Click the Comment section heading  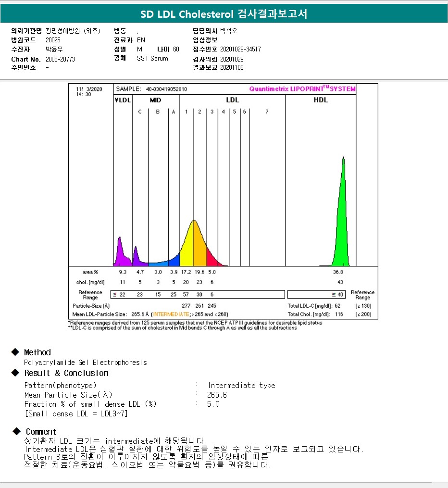41,432
